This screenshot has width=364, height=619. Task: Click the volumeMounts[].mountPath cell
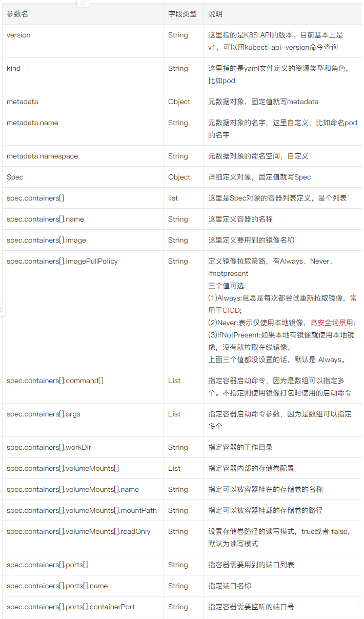point(83,510)
